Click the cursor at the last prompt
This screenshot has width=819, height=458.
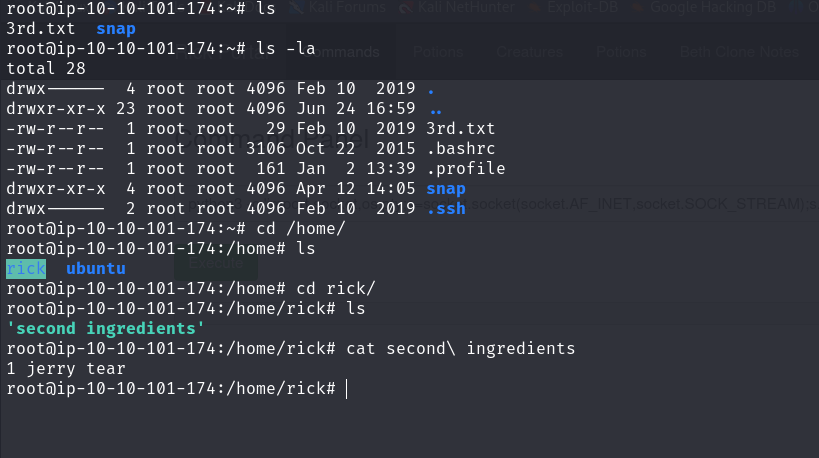347,388
